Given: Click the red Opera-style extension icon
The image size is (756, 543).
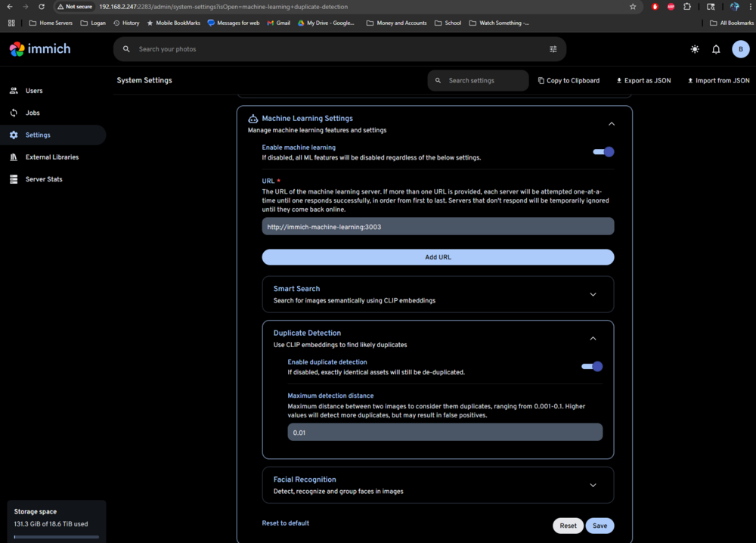Looking at the screenshot, I should tap(655, 7).
